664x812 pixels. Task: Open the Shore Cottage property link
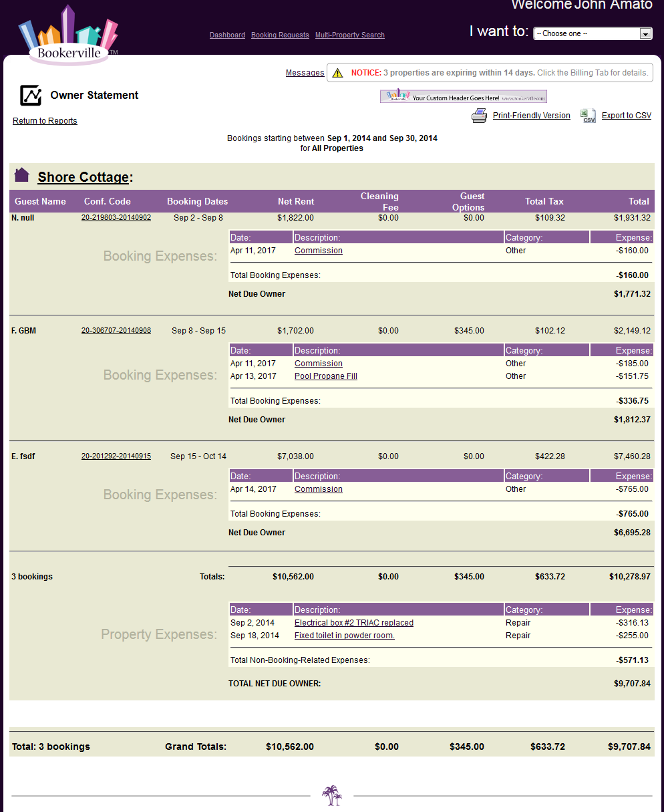click(x=83, y=177)
